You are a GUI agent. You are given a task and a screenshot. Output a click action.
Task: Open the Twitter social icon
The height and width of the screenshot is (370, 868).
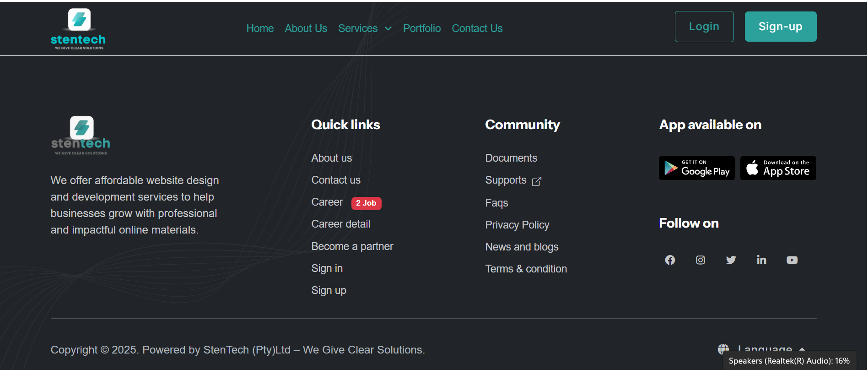[731, 260]
